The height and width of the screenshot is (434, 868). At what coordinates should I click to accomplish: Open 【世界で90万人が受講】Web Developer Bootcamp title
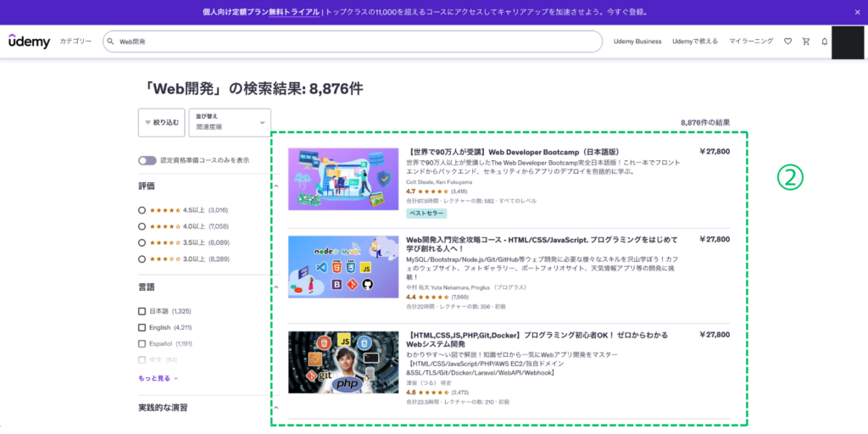click(513, 152)
